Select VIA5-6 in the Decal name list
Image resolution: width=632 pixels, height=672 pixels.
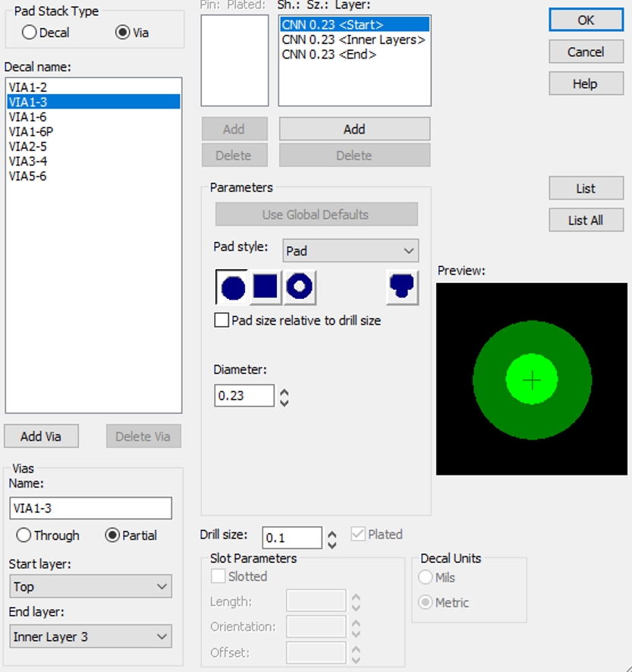[x=93, y=176]
